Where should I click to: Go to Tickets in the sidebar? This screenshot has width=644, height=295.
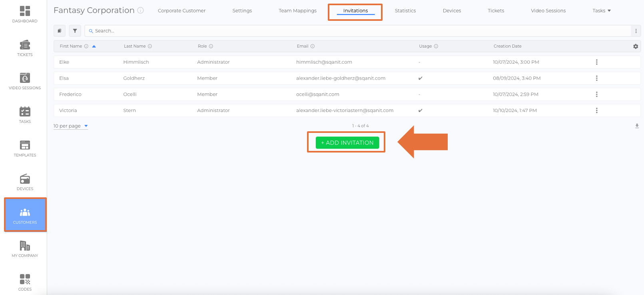coord(25,48)
